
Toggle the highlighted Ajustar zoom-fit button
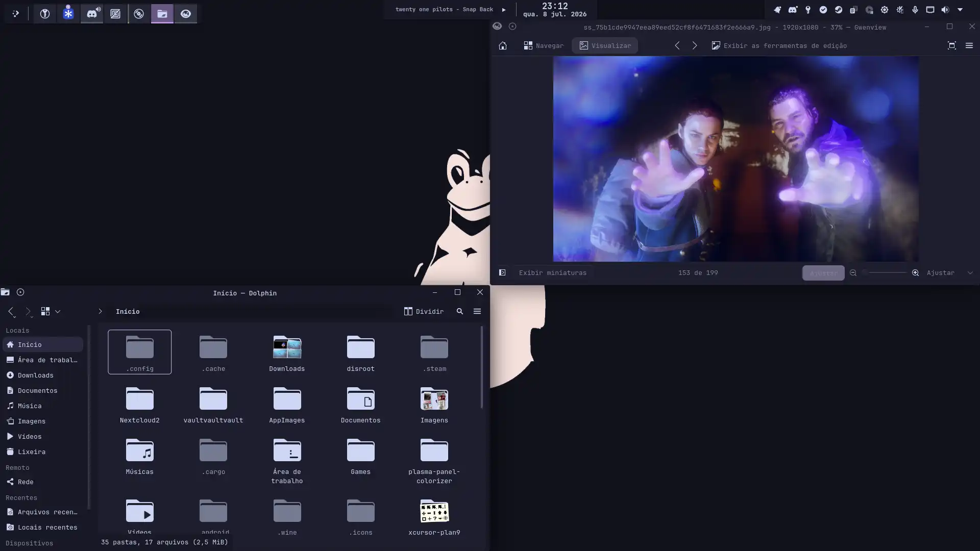coord(823,273)
